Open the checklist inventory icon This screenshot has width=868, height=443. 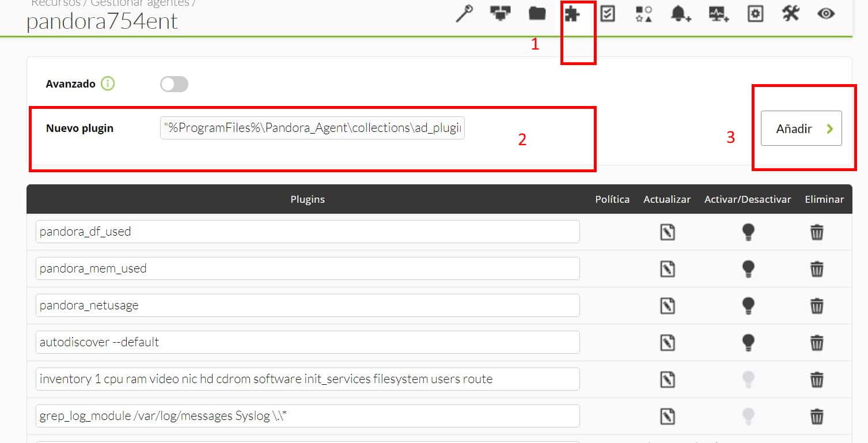point(607,13)
